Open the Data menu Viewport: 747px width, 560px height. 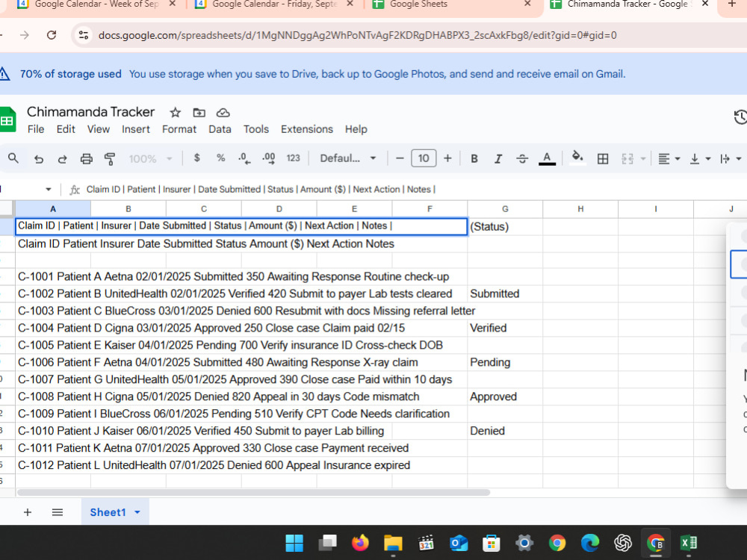[x=220, y=129]
